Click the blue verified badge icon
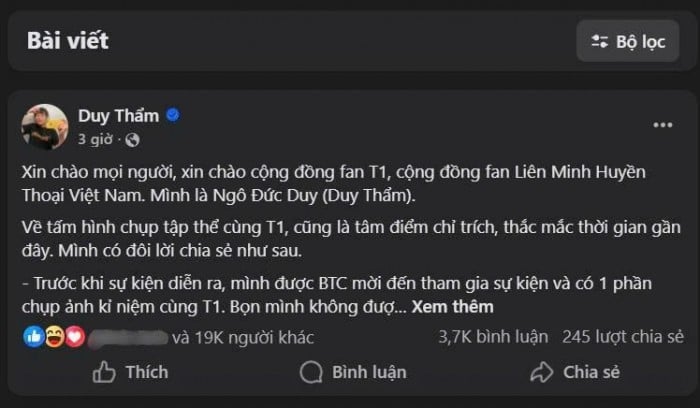700x408 pixels. pyautogui.click(x=173, y=115)
